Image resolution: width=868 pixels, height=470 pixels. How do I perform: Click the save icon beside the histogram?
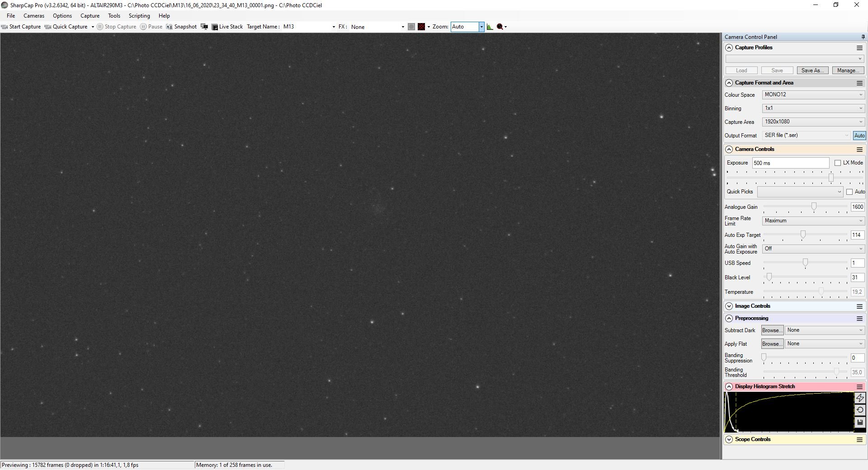tap(859, 423)
